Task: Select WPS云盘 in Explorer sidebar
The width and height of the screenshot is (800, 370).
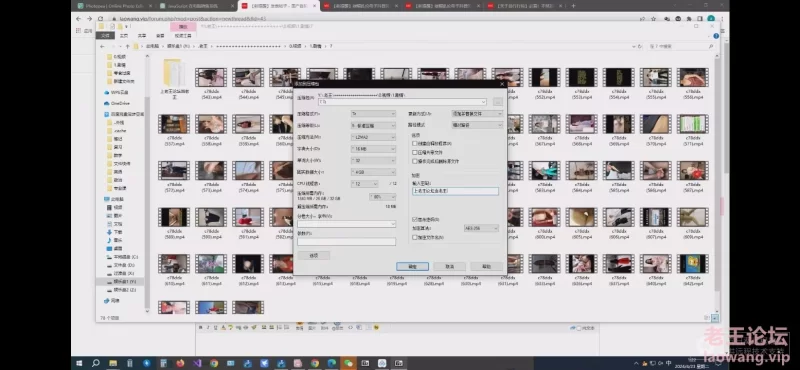Action: coord(117,92)
